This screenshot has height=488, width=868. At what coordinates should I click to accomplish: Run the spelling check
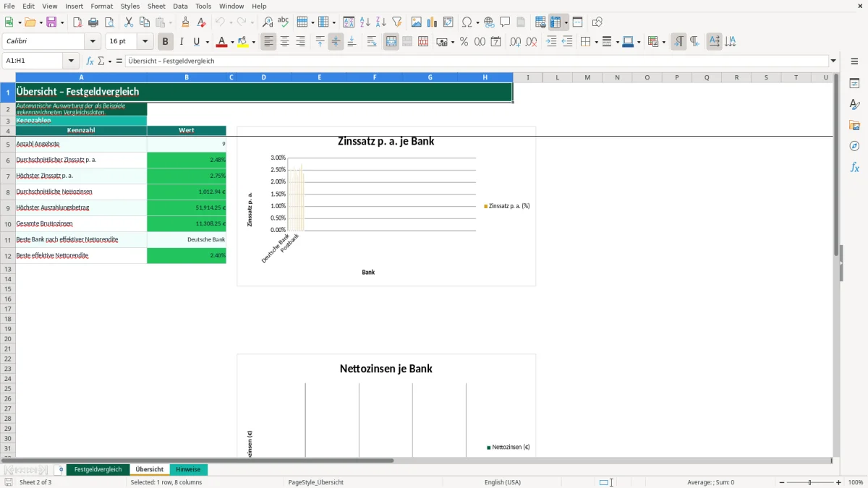coord(284,22)
